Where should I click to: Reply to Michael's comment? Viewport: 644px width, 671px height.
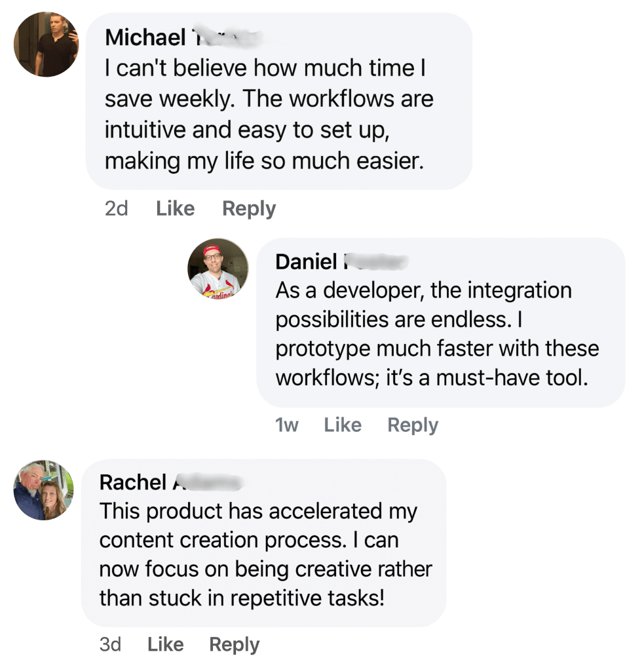[249, 209]
